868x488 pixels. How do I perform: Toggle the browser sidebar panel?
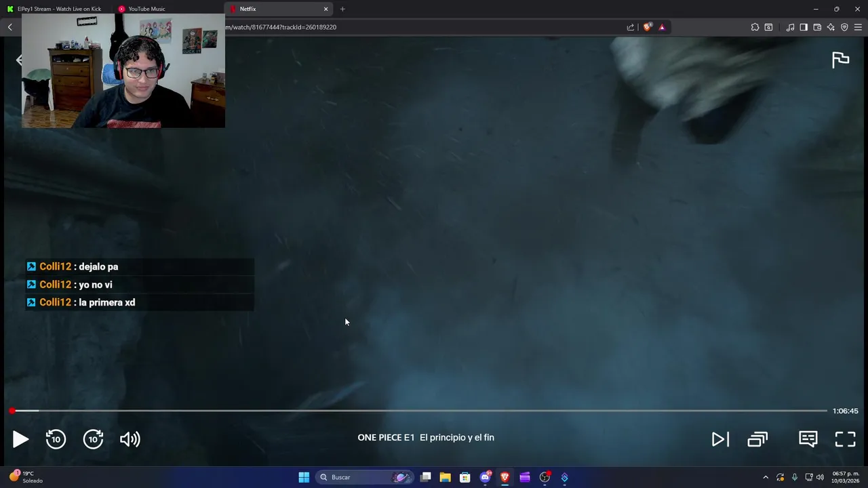pyautogui.click(x=804, y=27)
